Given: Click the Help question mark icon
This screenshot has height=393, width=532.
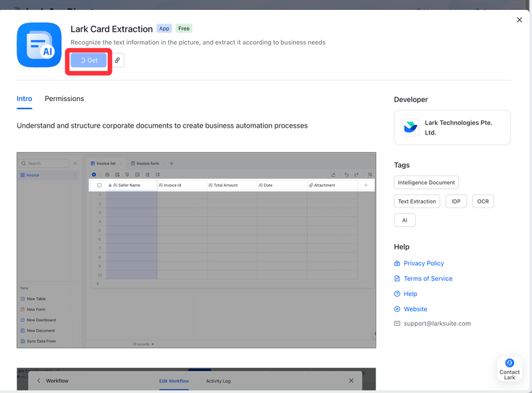Looking at the screenshot, I should (397, 294).
